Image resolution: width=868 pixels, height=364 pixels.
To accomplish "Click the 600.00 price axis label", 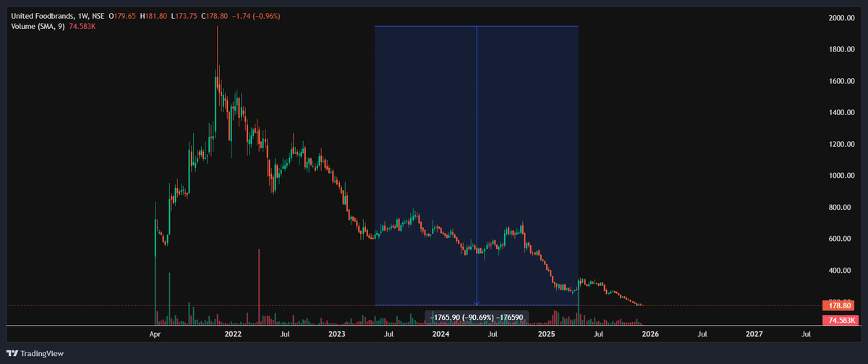I will 840,239.
